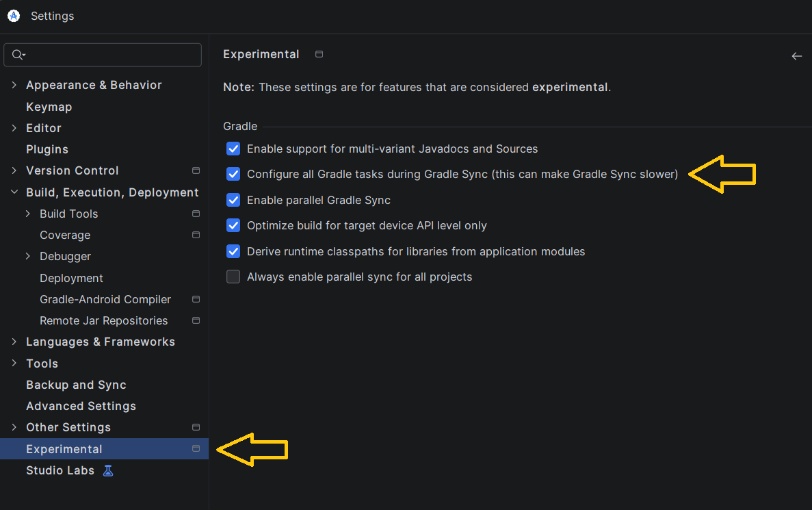This screenshot has width=812, height=510.
Task: Click project icon next to Other Settings
Action: pyautogui.click(x=196, y=427)
